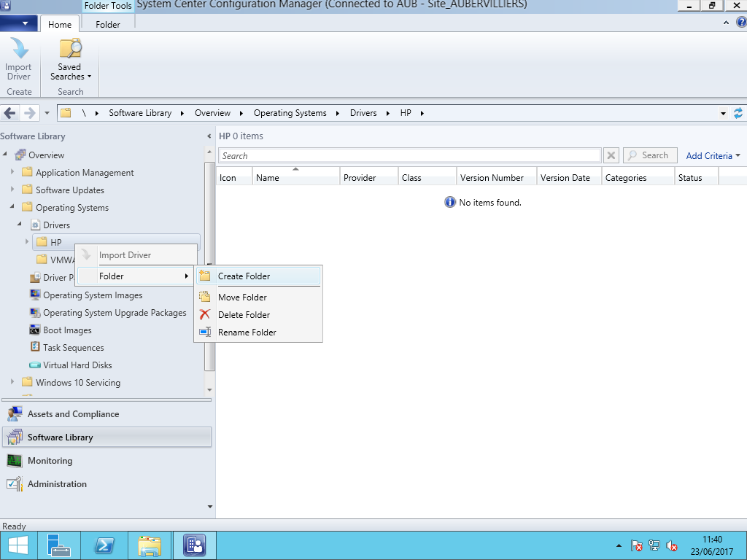Go forward with the navigation arrow
Screen dimensions: 747x560
[x=29, y=113]
